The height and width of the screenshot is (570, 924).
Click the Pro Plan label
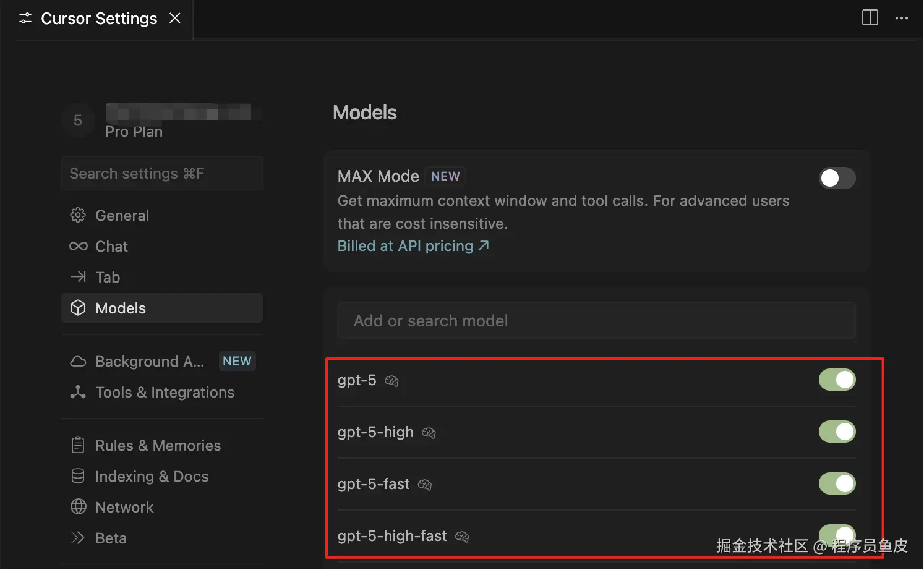(134, 132)
